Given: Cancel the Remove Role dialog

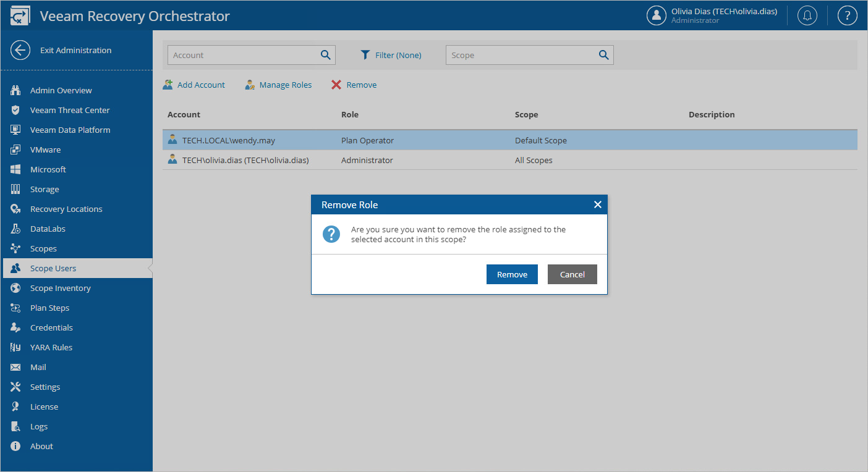Looking at the screenshot, I should pyautogui.click(x=572, y=274).
